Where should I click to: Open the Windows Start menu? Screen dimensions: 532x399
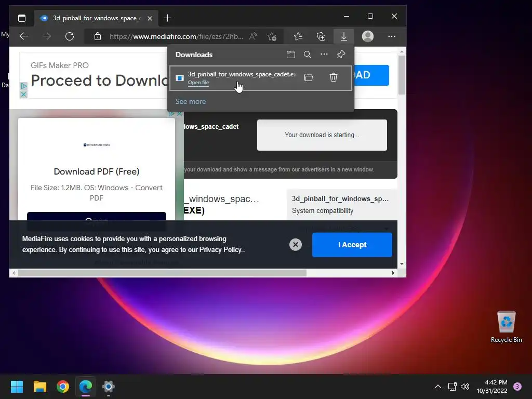point(17,387)
